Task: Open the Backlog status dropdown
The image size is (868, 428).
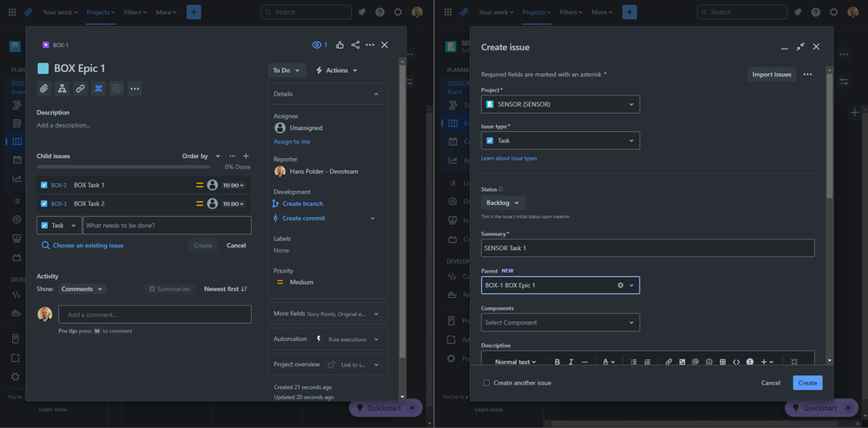Action: point(503,203)
